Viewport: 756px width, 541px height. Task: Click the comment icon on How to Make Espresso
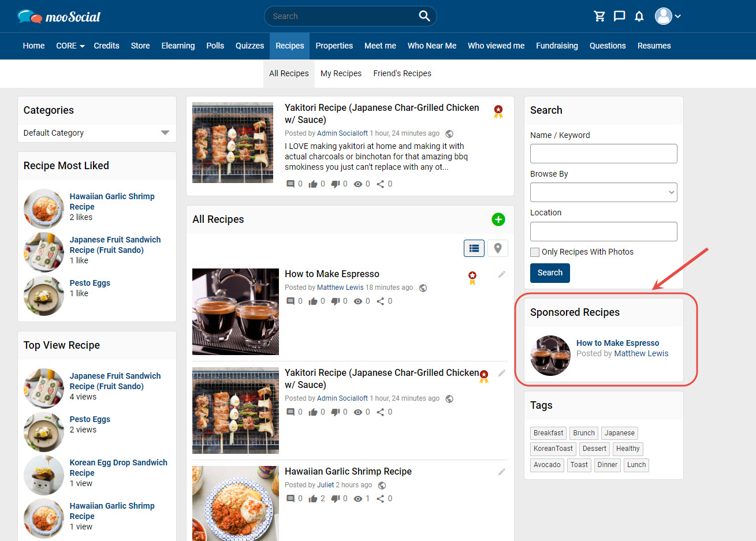point(291,301)
